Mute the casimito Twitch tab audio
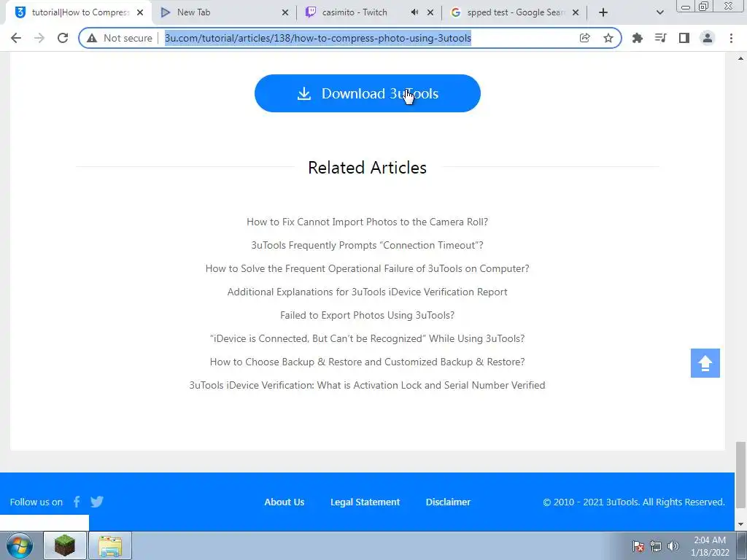This screenshot has width=747, height=560. click(x=414, y=12)
